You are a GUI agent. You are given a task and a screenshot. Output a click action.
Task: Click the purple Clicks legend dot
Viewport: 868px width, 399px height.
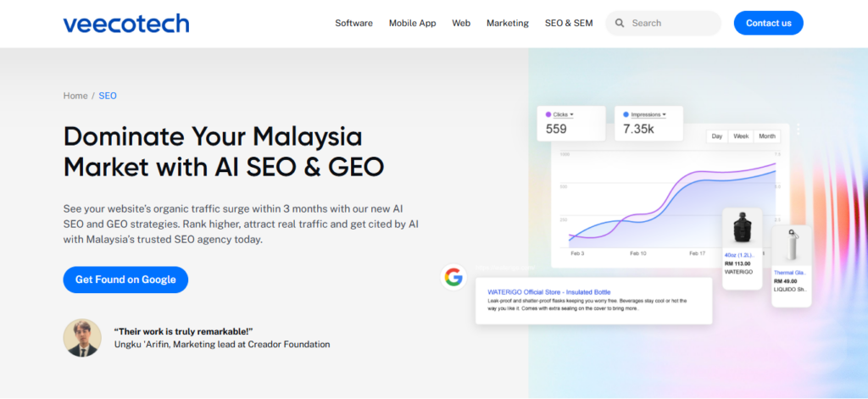(548, 114)
